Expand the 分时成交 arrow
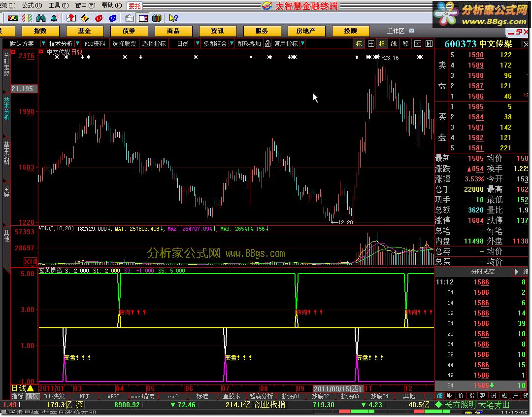This screenshot has width=532, height=417. [516, 272]
